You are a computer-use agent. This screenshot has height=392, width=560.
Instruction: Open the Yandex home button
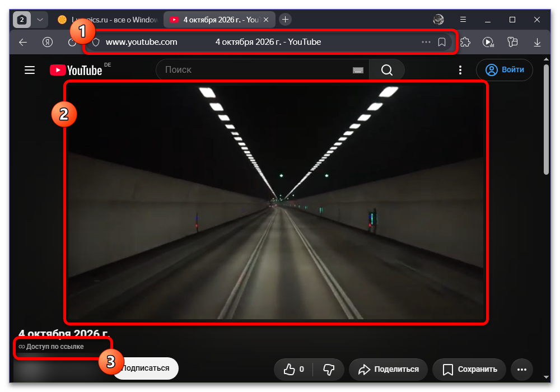coord(48,42)
